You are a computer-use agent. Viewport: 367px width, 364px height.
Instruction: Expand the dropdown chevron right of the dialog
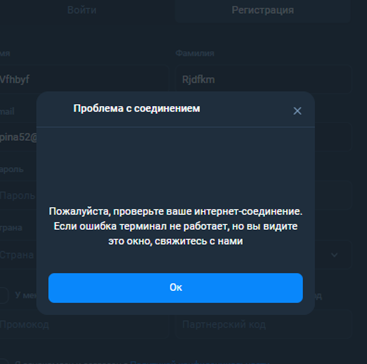click(334, 255)
